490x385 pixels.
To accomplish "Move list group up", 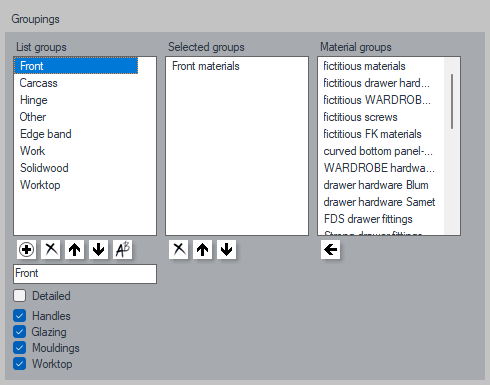I will (75, 249).
